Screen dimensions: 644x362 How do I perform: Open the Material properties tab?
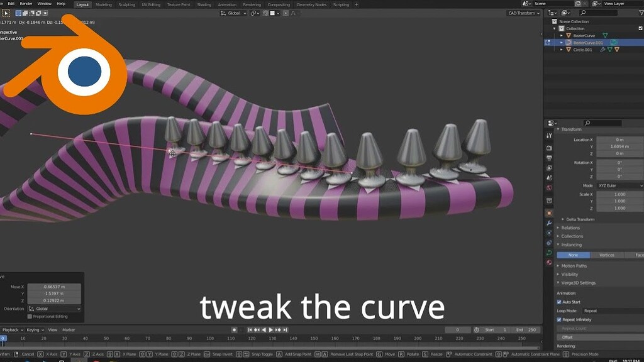[x=549, y=263]
